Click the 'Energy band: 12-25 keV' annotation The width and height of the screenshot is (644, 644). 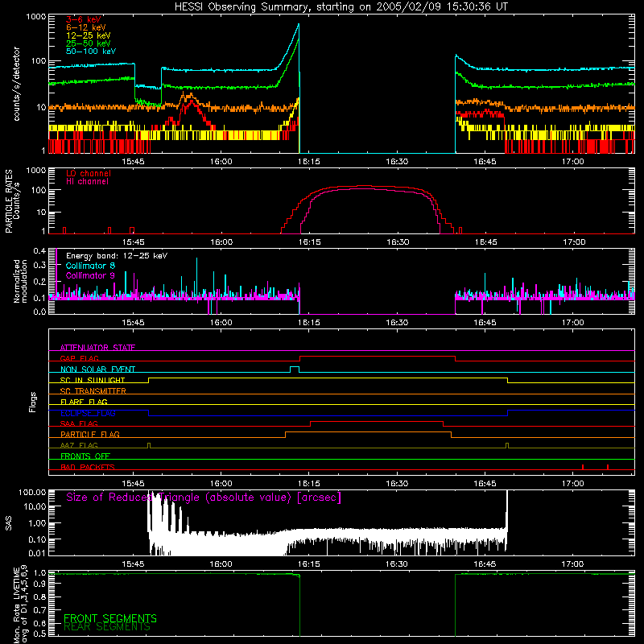click(117, 256)
